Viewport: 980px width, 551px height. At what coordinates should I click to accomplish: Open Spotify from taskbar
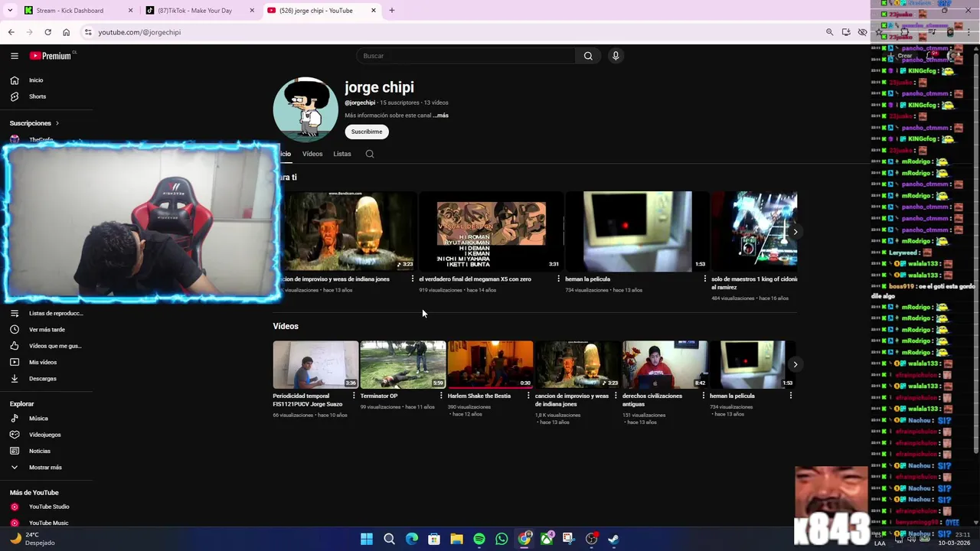(x=479, y=539)
